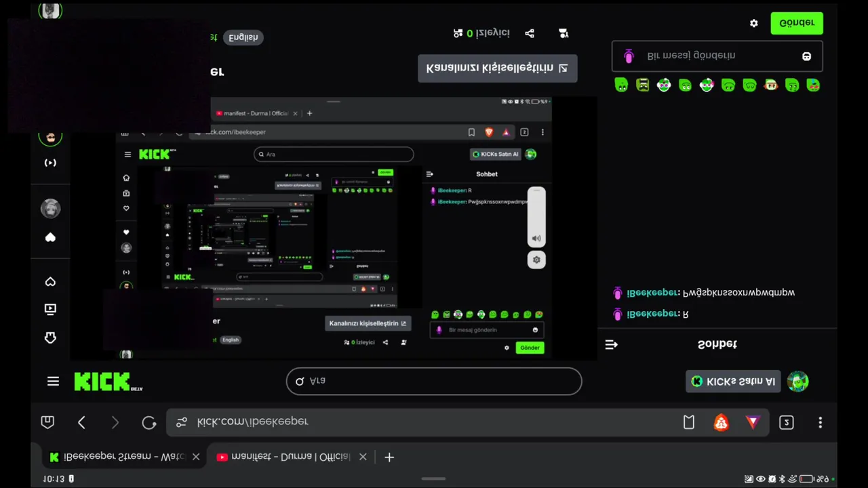868x488 pixels.
Task: Open Brave Shields lion icon
Action: click(x=721, y=422)
